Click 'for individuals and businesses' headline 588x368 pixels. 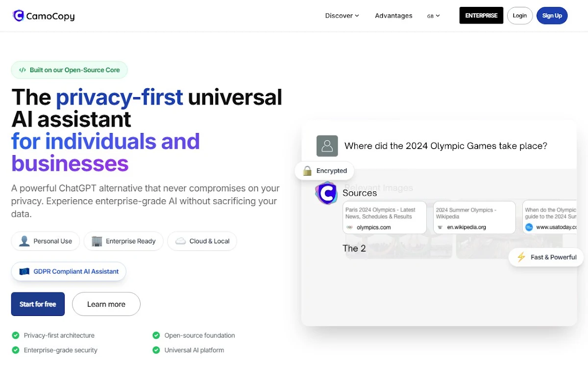(105, 153)
